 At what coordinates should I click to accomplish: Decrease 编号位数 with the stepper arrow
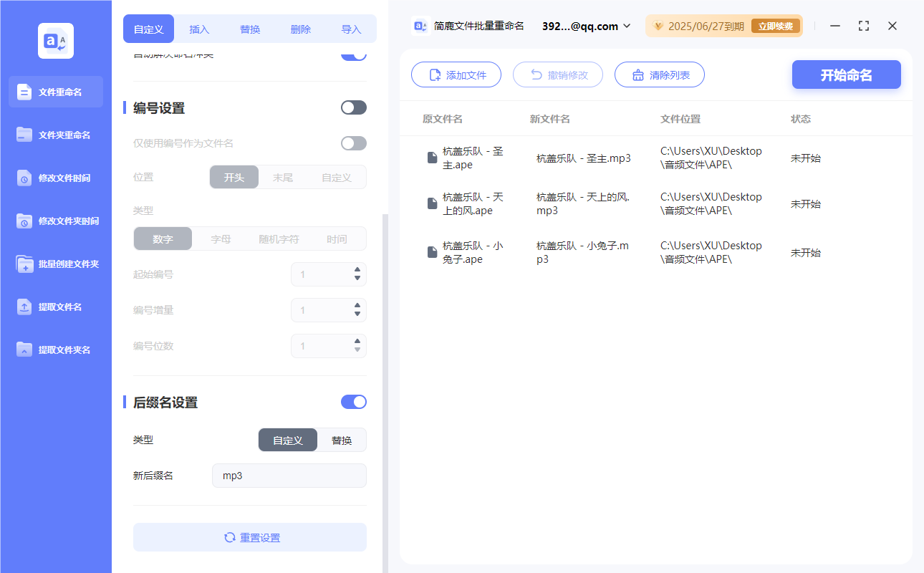pyautogui.click(x=357, y=350)
